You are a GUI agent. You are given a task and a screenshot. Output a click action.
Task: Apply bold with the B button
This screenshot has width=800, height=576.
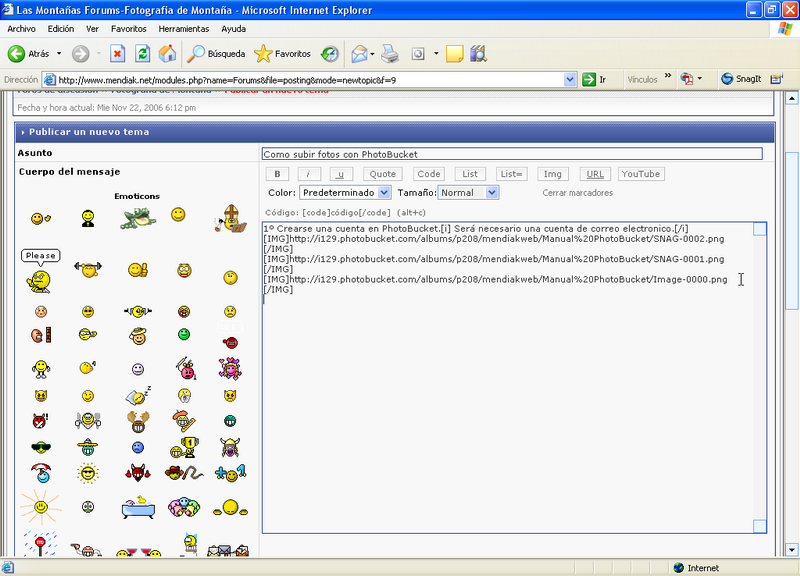click(277, 174)
